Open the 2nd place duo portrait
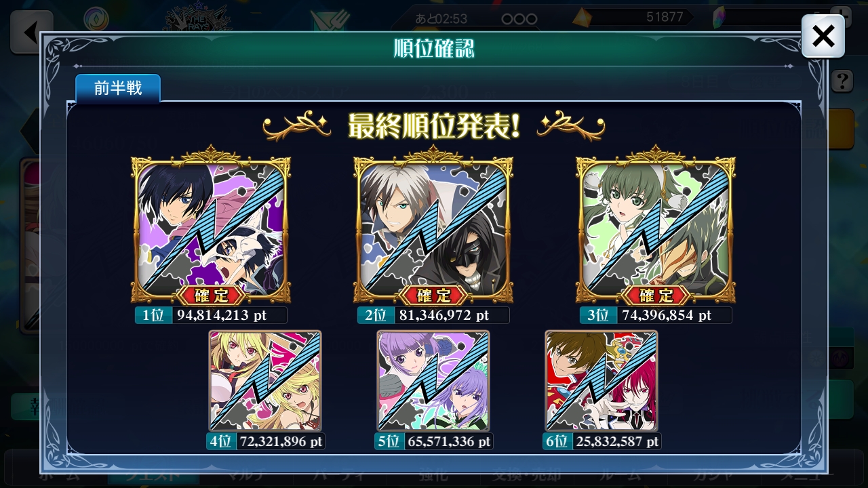Image resolution: width=868 pixels, height=488 pixels. 433,227
